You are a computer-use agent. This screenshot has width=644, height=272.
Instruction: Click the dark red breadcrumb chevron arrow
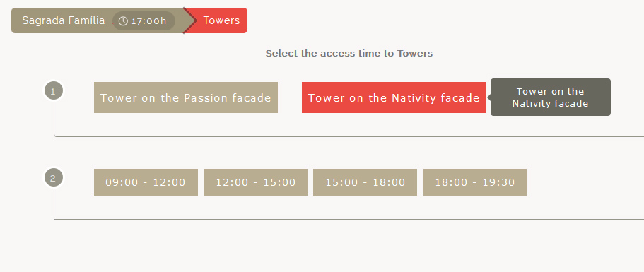(189, 20)
